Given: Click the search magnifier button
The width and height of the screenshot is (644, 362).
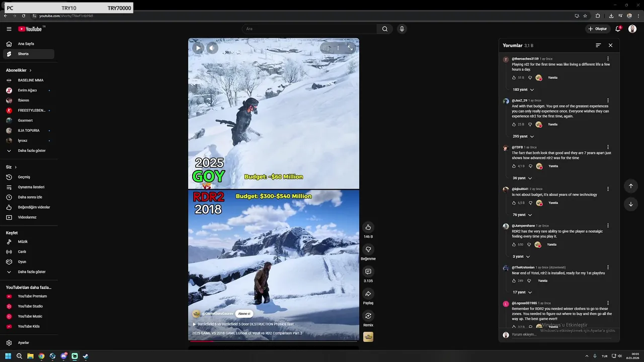Looking at the screenshot, I should tap(385, 29).
